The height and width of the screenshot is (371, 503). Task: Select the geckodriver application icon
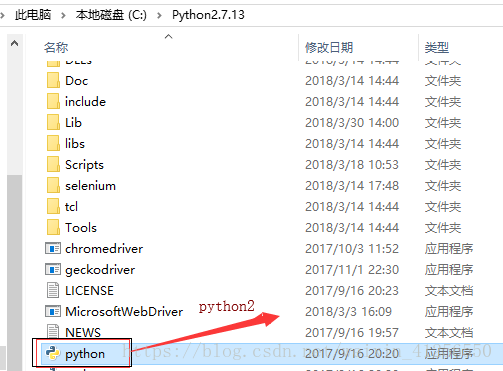[x=53, y=270]
